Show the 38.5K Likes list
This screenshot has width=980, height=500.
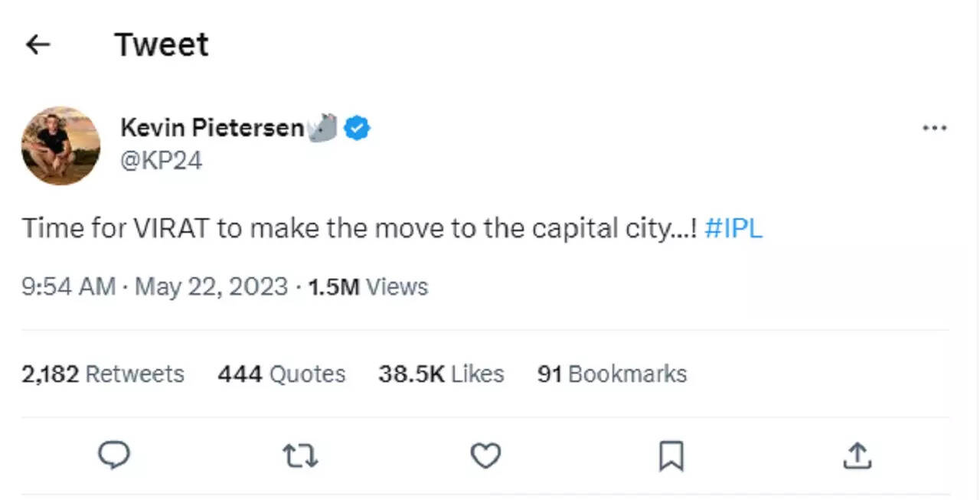tap(441, 374)
